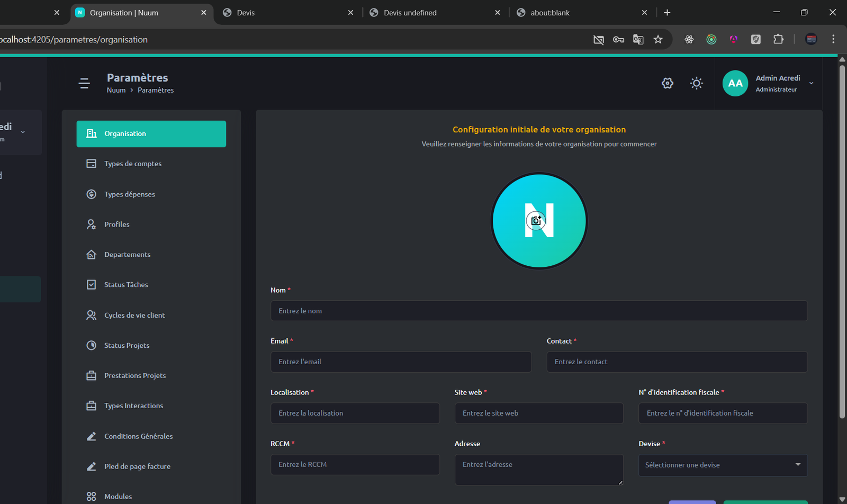Click the password key icon

point(618,40)
